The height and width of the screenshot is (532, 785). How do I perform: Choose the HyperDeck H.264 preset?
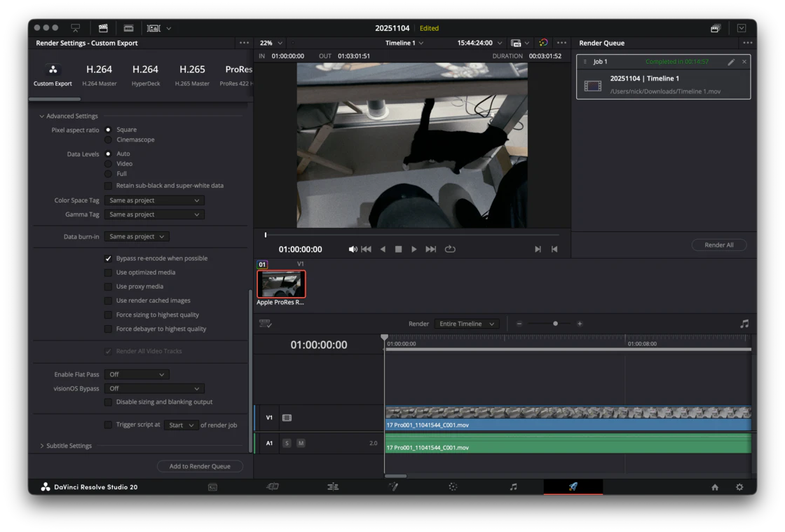[x=145, y=75]
